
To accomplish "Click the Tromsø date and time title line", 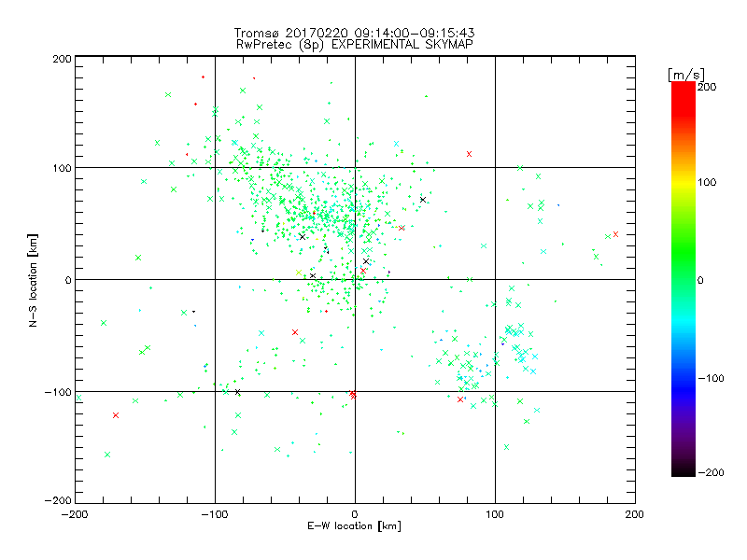I will [355, 33].
